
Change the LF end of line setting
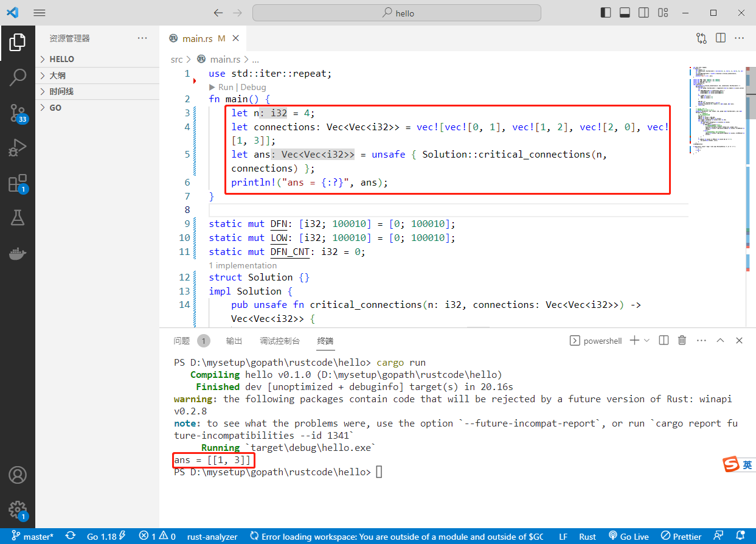tap(563, 537)
